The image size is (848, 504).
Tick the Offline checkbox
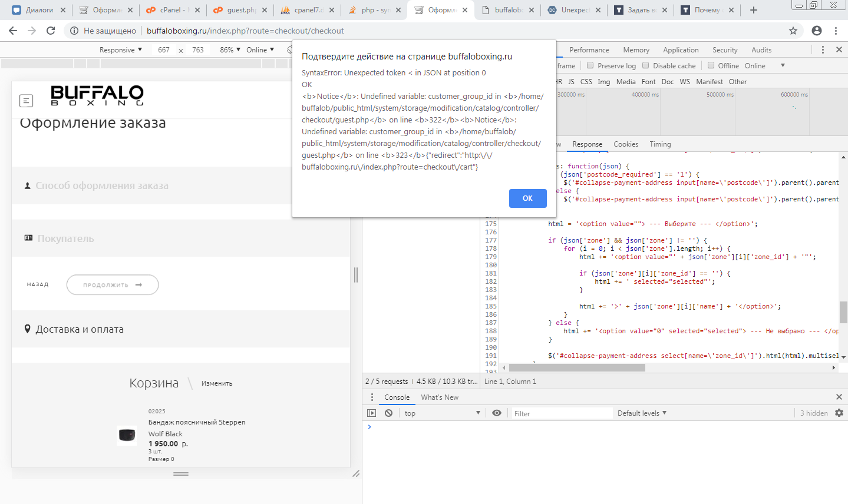[711, 65]
